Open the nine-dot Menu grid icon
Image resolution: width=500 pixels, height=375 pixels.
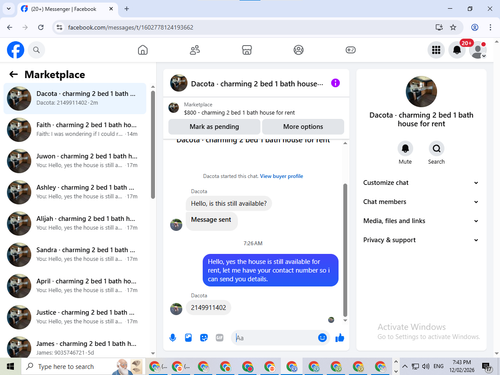coord(436,50)
